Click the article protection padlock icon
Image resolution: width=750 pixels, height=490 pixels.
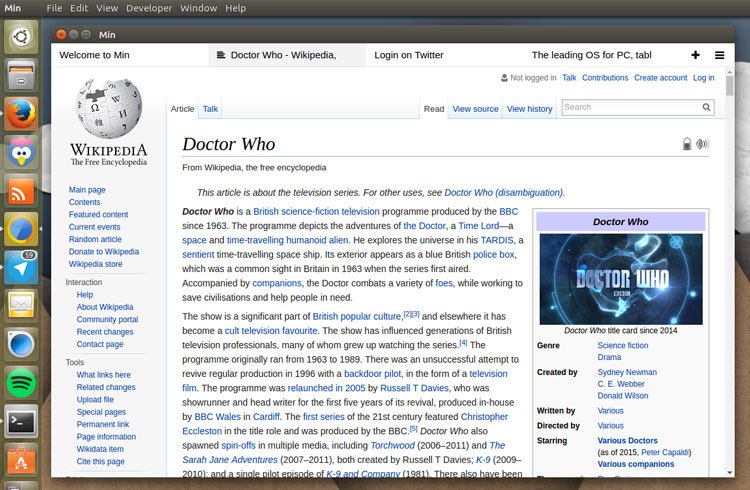[x=687, y=144]
